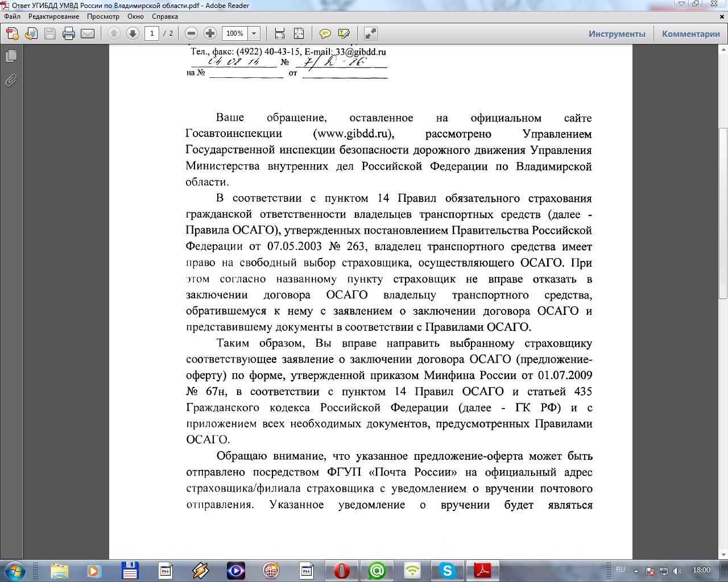Click the date 07.05.2003 in document
728x582 pixels.
coord(295,247)
